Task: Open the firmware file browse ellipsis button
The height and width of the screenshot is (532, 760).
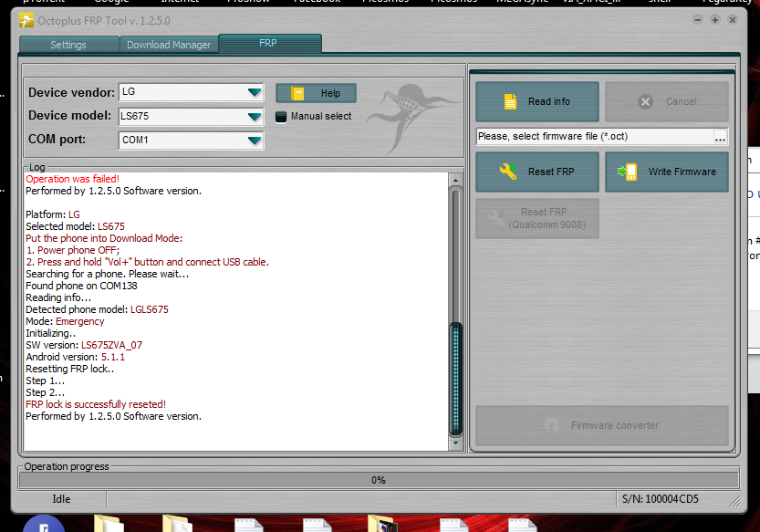Action: click(720, 137)
